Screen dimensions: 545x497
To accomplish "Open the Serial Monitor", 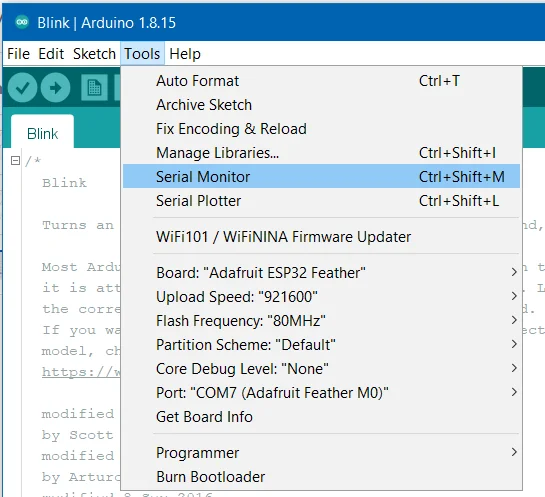I will click(x=322, y=177).
